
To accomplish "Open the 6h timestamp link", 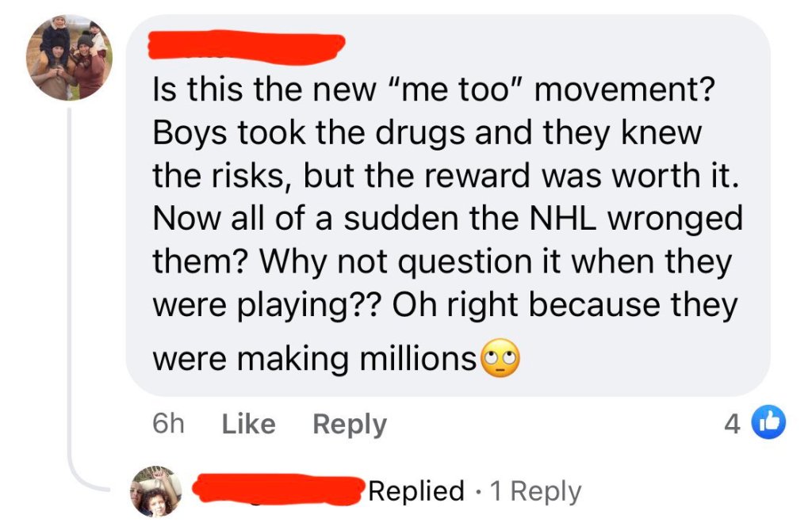I will pos(168,424).
